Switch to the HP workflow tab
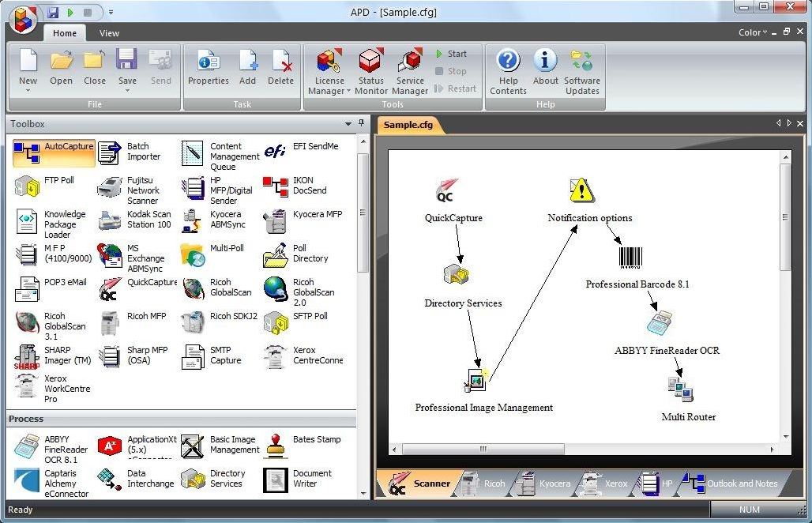This screenshot has height=523, width=812. coord(656,483)
